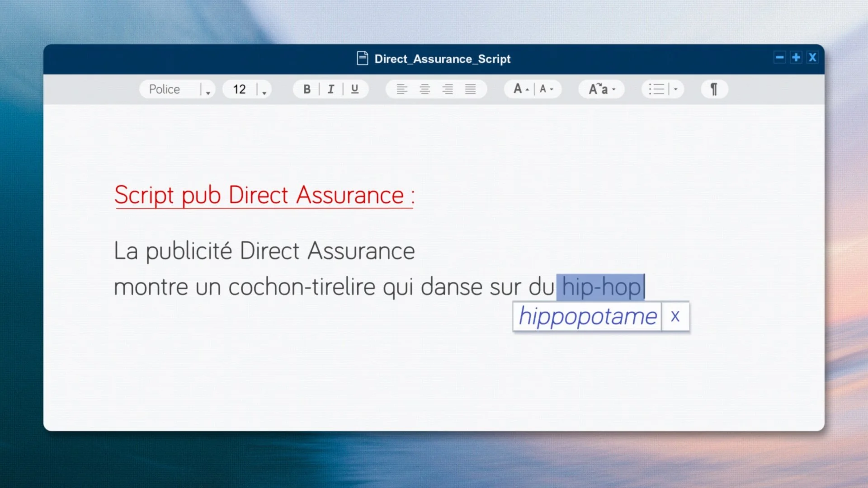Minimize the Direct_Assurance_Script window
The width and height of the screenshot is (868, 488).
[780, 57]
